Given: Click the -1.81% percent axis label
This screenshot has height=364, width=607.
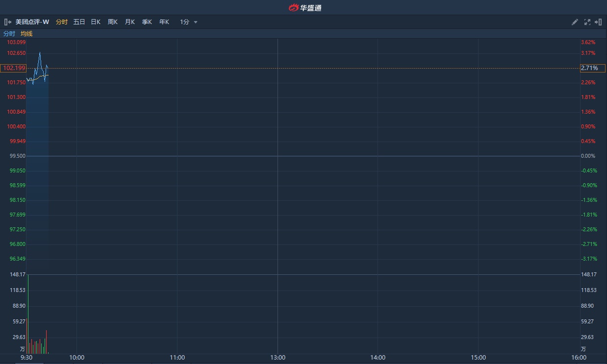Looking at the screenshot, I should click(x=589, y=215).
